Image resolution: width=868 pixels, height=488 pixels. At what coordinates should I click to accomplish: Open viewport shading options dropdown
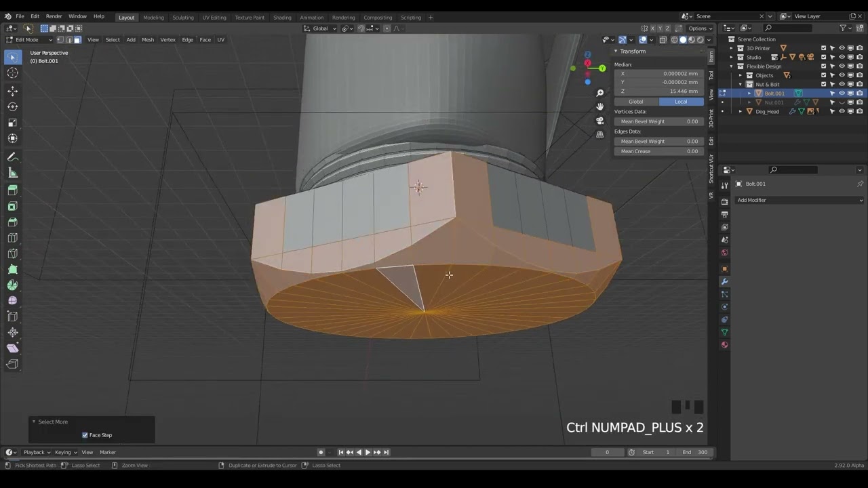(709, 40)
